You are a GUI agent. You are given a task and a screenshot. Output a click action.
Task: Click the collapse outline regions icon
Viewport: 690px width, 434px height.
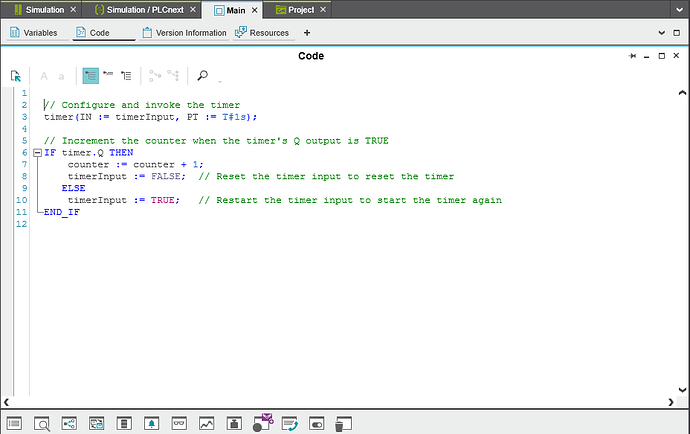(x=108, y=75)
